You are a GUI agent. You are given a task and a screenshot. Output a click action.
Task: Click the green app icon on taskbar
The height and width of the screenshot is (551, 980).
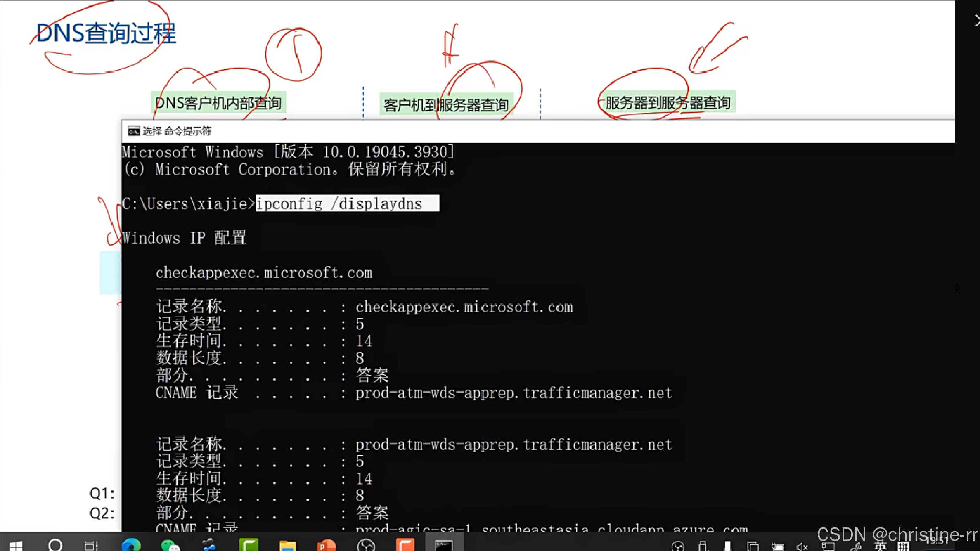tap(249, 545)
